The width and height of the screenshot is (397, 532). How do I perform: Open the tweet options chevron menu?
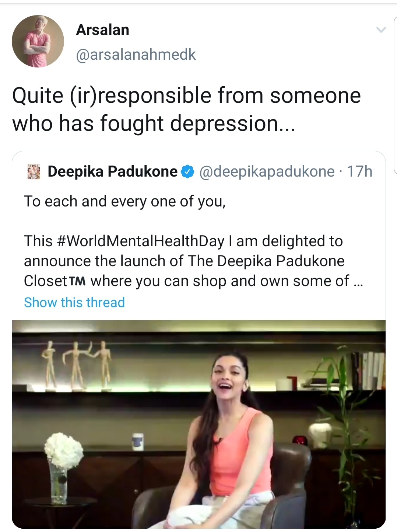point(381,30)
